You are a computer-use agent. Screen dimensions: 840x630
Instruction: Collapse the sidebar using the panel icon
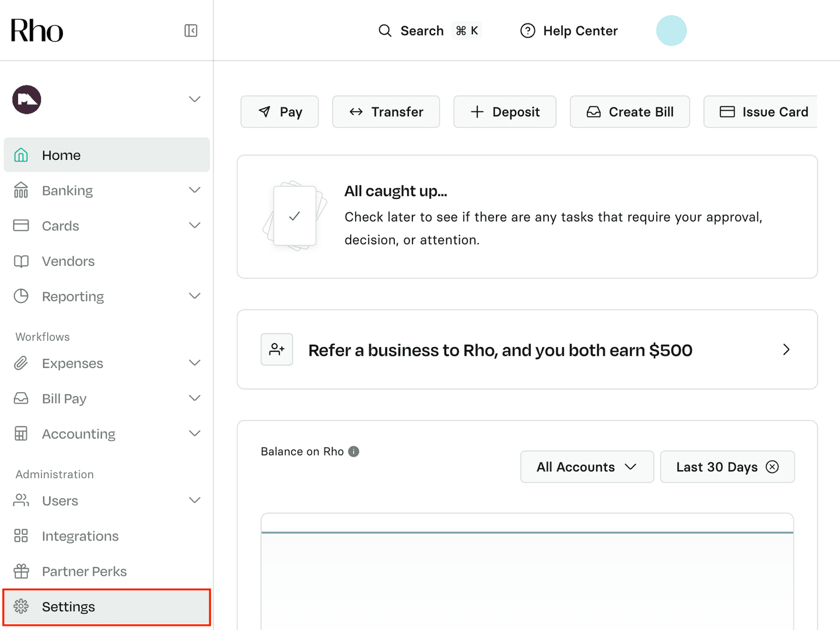191,30
